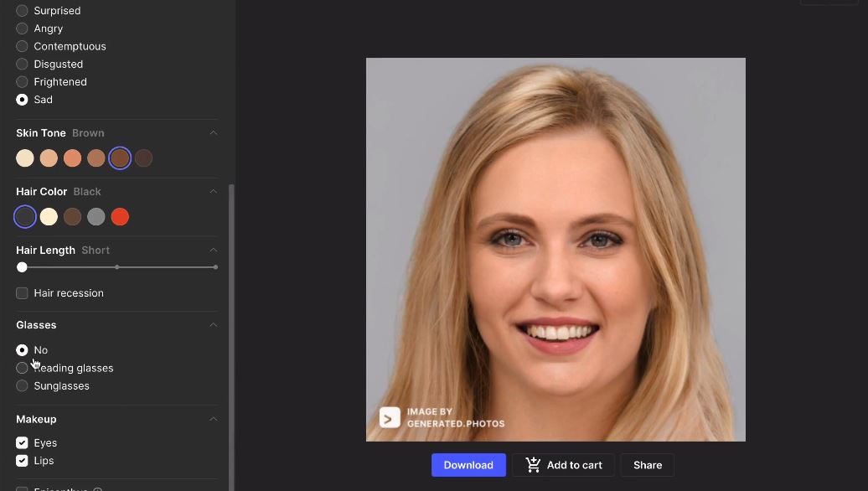The image size is (868, 491).
Task: Click the cart icon beside Add to cart
Action: 533,465
